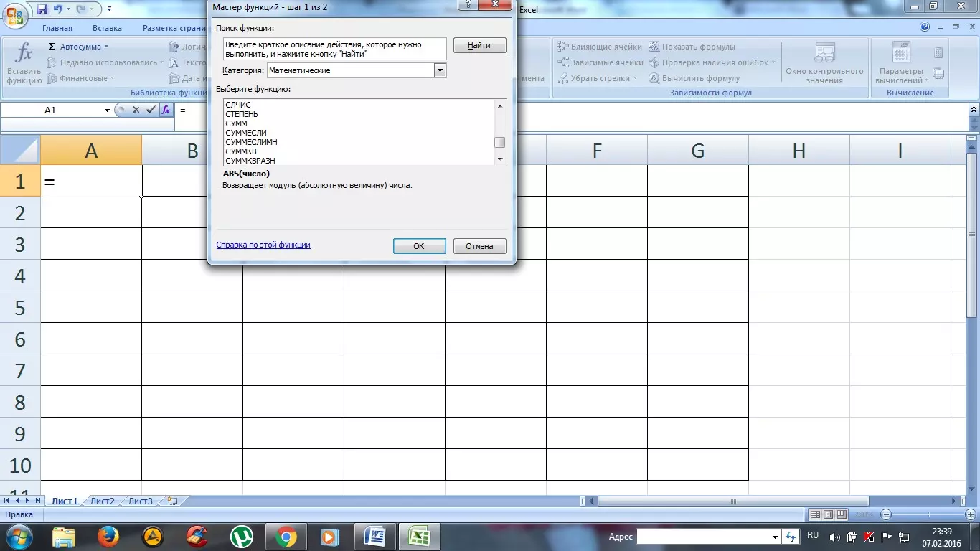980x551 pixels.
Task: Open the Справка по этой функции link
Action: point(263,245)
